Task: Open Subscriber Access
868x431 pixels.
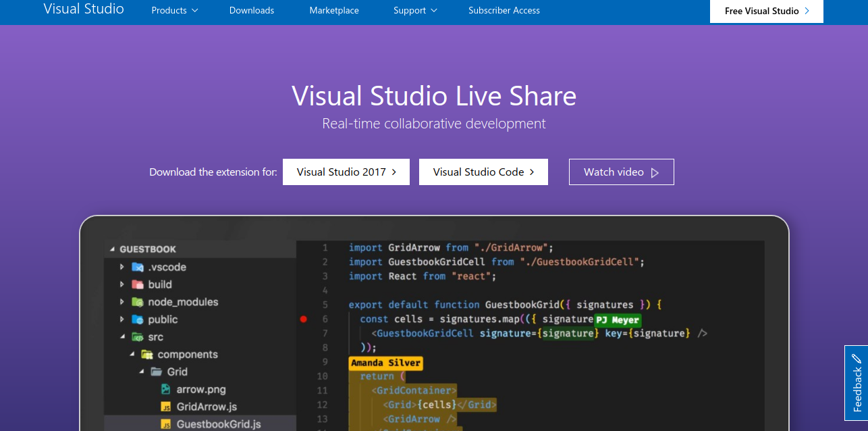Action: (x=504, y=10)
